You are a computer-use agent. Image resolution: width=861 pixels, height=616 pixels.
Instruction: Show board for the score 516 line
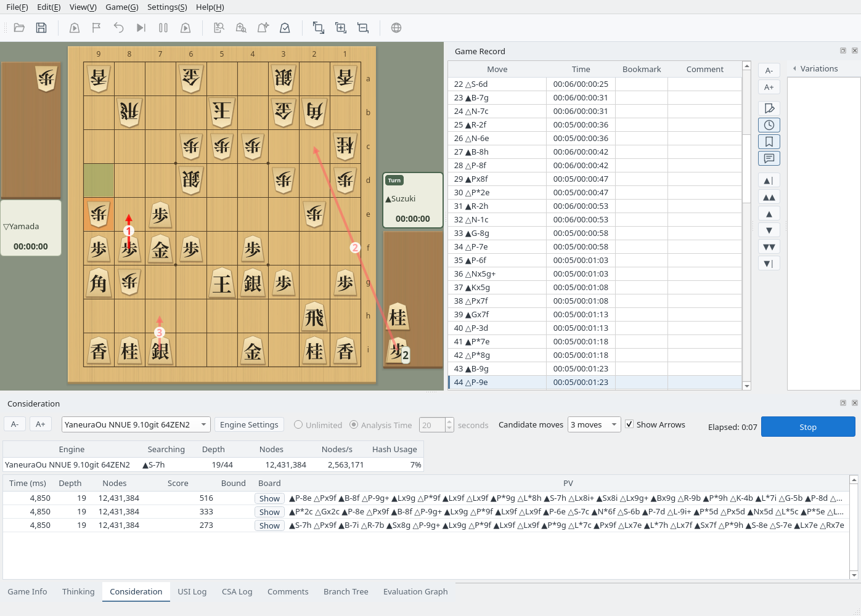point(269,498)
